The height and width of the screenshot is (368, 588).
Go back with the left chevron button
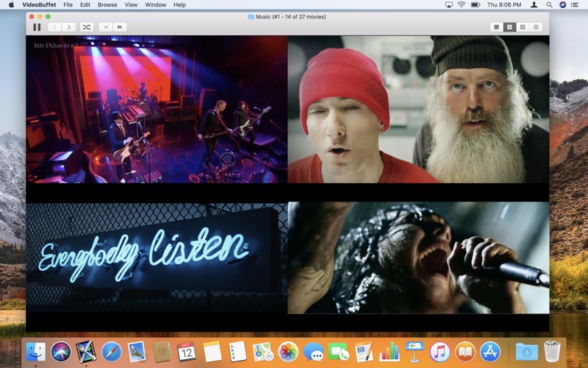click(54, 27)
